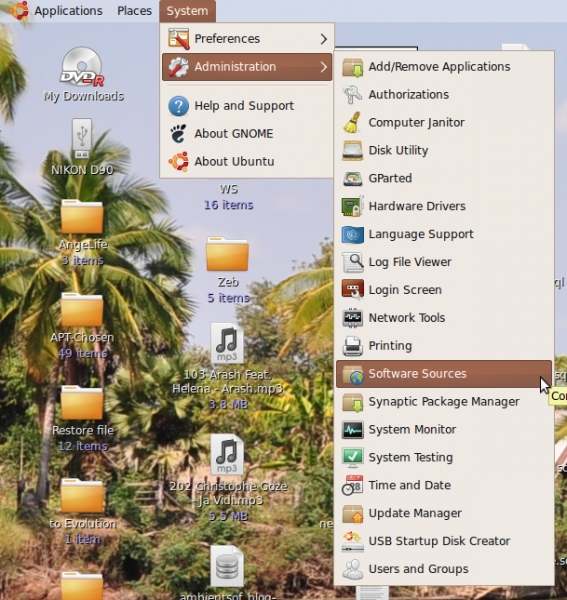The height and width of the screenshot is (600, 567).
Task: Click the System Monitor graph icon
Action: [x=352, y=430]
